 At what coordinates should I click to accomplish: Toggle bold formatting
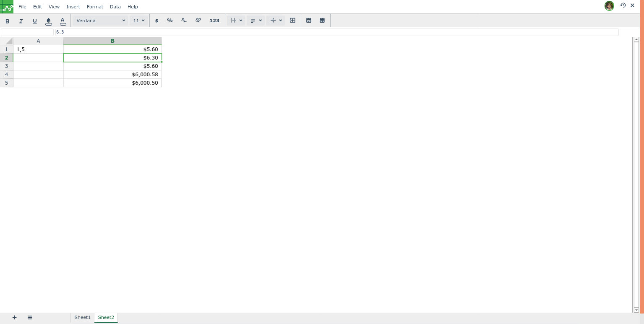(x=7, y=21)
